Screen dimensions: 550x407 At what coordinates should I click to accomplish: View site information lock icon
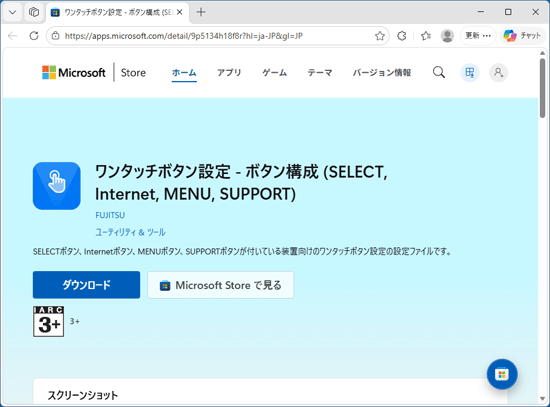[55, 36]
